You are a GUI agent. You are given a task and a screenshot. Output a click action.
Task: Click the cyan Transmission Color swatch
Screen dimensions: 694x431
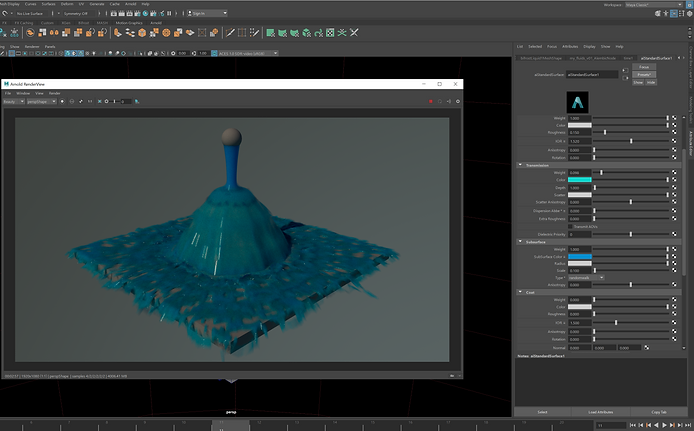[x=580, y=180]
